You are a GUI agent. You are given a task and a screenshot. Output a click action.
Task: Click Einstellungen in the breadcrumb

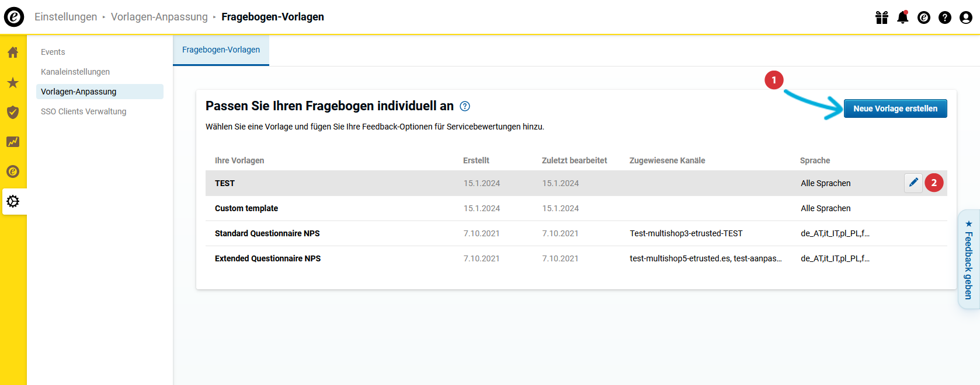click(66, 17)
